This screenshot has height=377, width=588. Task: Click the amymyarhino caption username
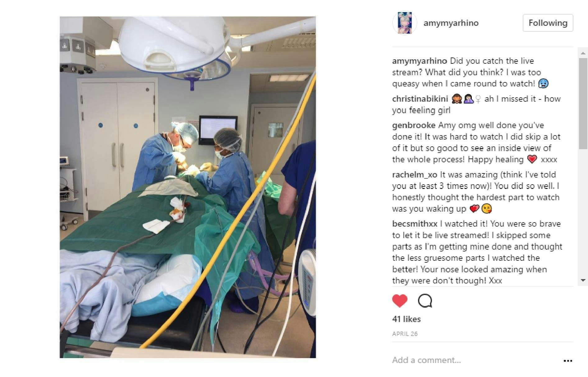tap(420, 61)
